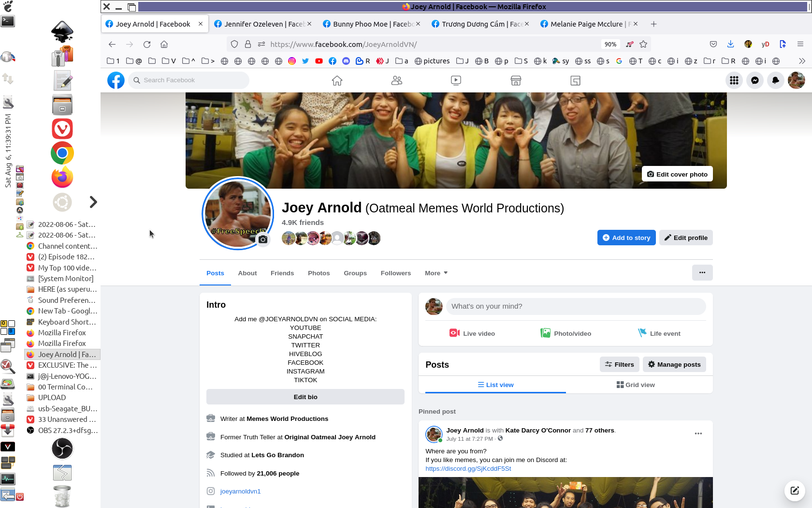Open the YouTube bookmark in bookmarks bar
Viewport: 812px width, 508px height.
click(319, 61)
